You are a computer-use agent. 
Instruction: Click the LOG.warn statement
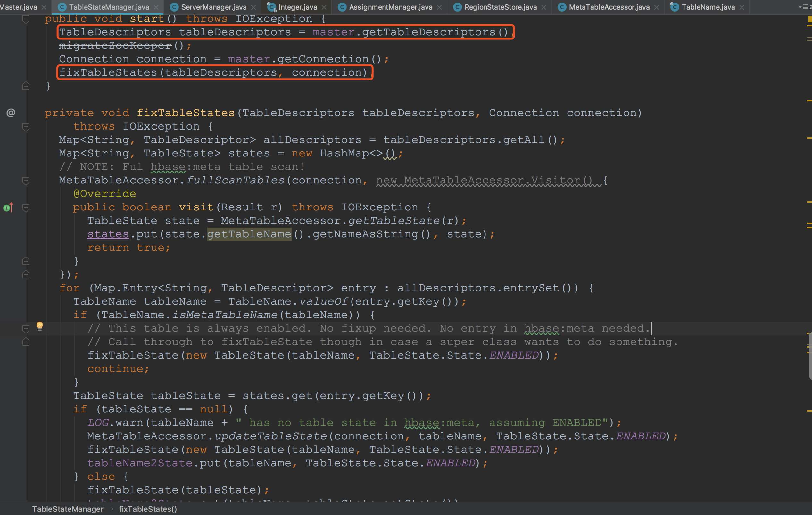(354, 423)
